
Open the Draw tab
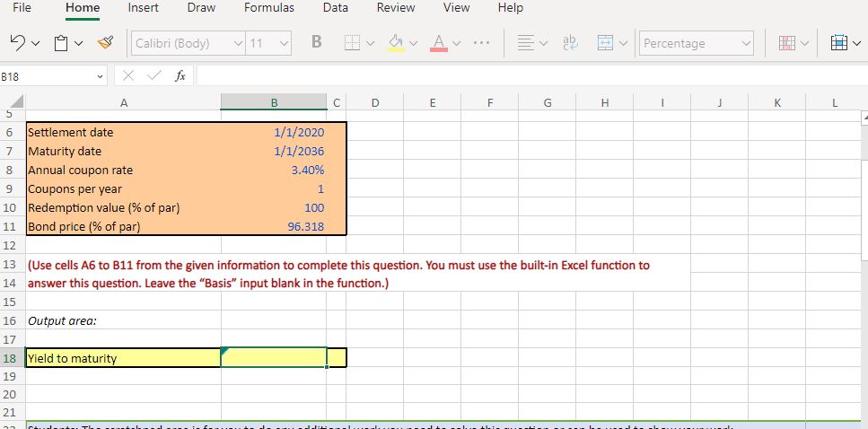[201, 8]
